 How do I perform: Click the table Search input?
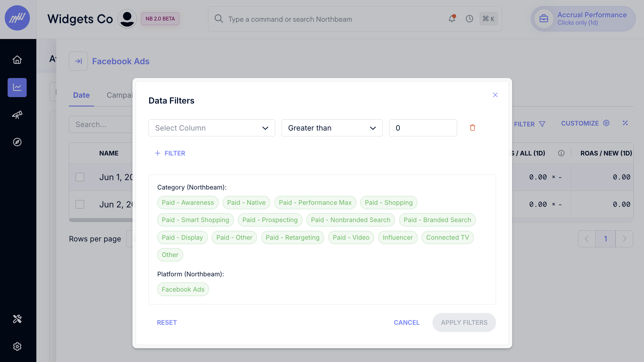click(101, 124)
